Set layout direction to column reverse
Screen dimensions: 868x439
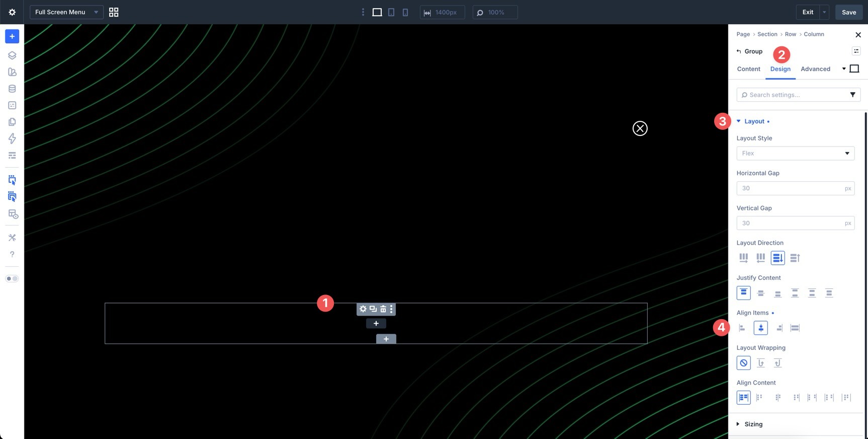point(795,258)
